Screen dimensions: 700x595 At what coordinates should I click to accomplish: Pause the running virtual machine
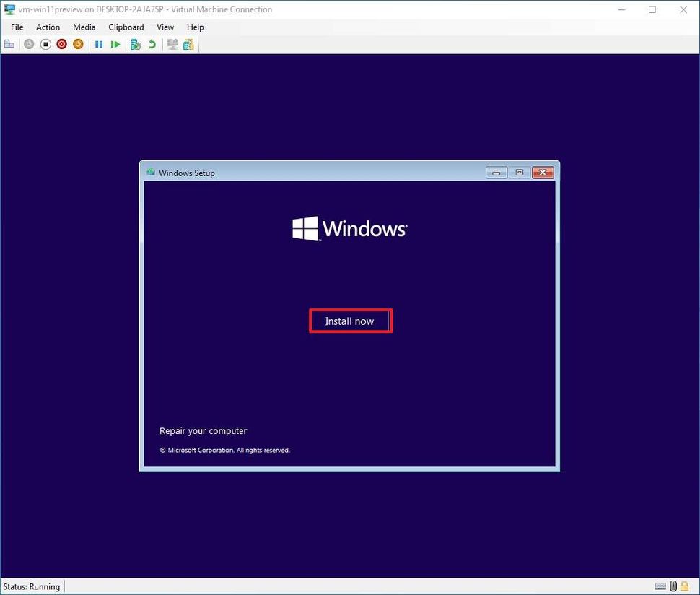pyautogui.click(x=98, y=44)
